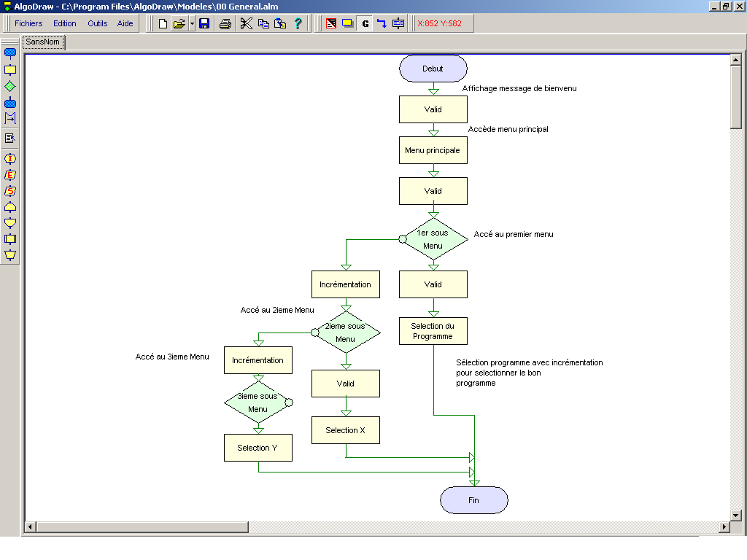Create a new blank document
Viewport: 747px width, 560px height.
coord(163,23)
